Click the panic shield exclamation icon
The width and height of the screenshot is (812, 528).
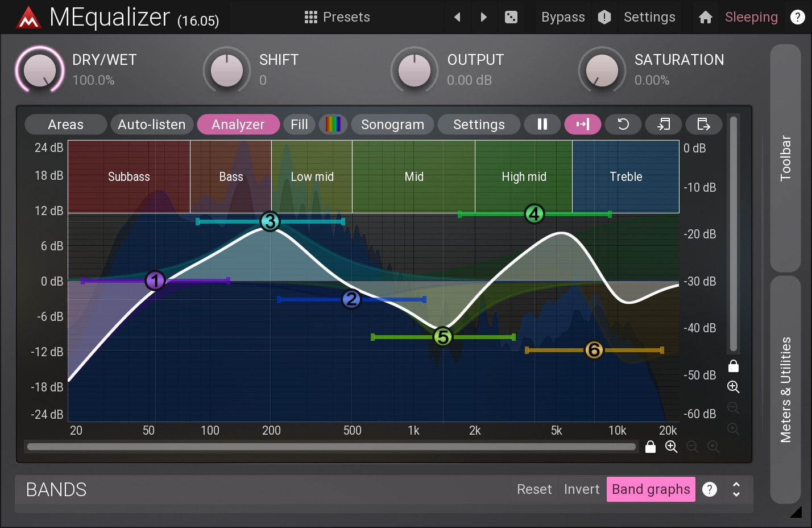click(x=604, y=17)
